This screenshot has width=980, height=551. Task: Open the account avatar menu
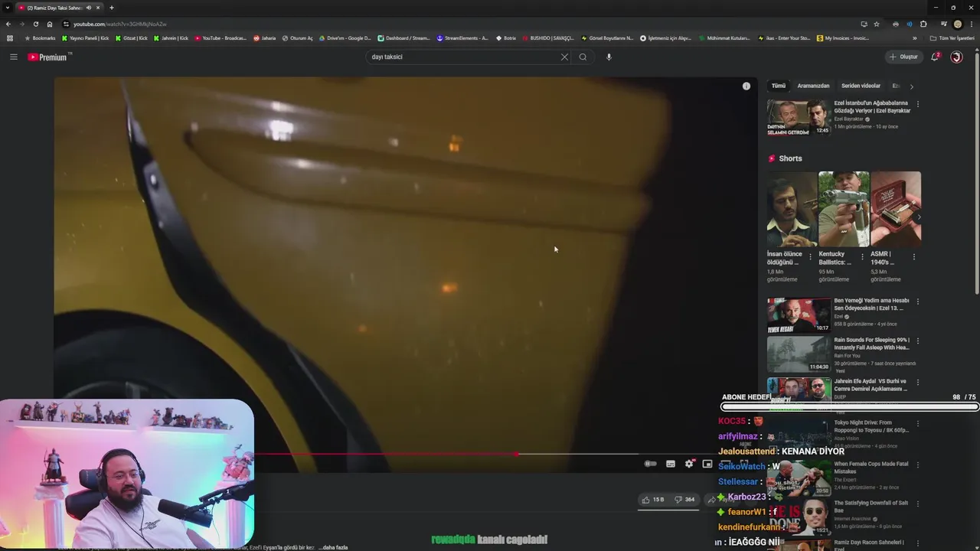click(956, 57)
